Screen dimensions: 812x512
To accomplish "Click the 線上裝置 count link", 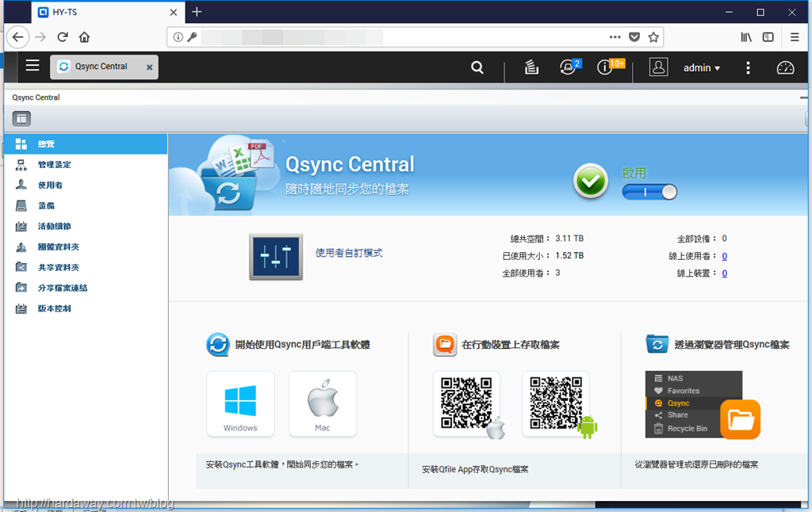I will [x=725, y=273].
